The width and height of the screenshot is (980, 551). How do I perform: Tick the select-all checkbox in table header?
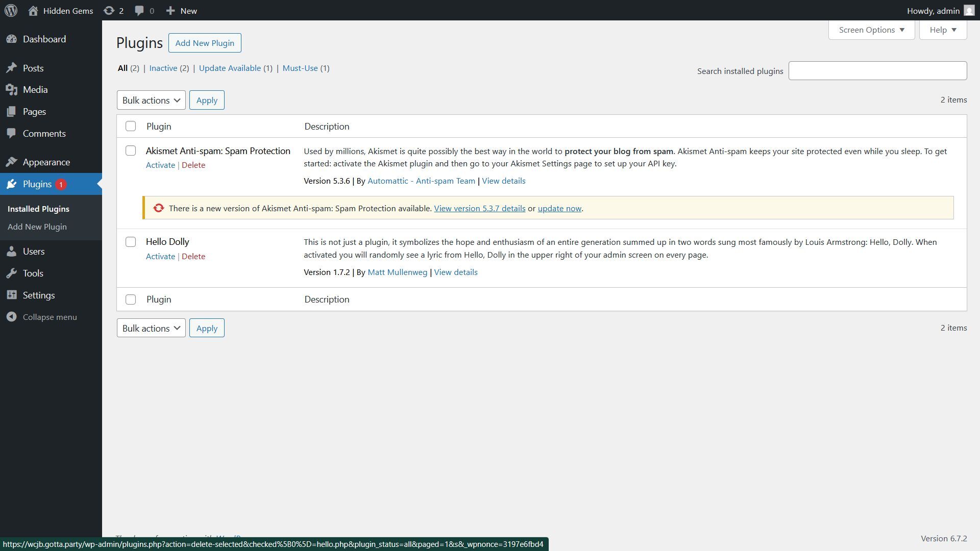pyautogui.click(x=131, y=126)
